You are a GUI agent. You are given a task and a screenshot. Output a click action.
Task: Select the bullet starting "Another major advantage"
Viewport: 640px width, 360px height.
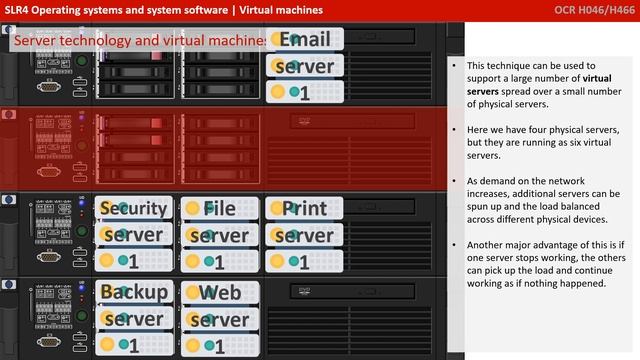pos(546,264)
